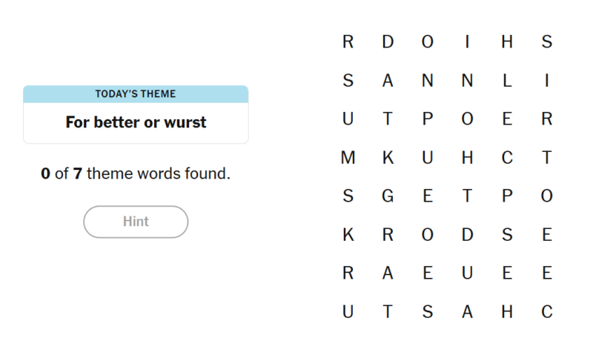Select the letter L in the grid
Screen dimensions: 593x364
point(507,81)
